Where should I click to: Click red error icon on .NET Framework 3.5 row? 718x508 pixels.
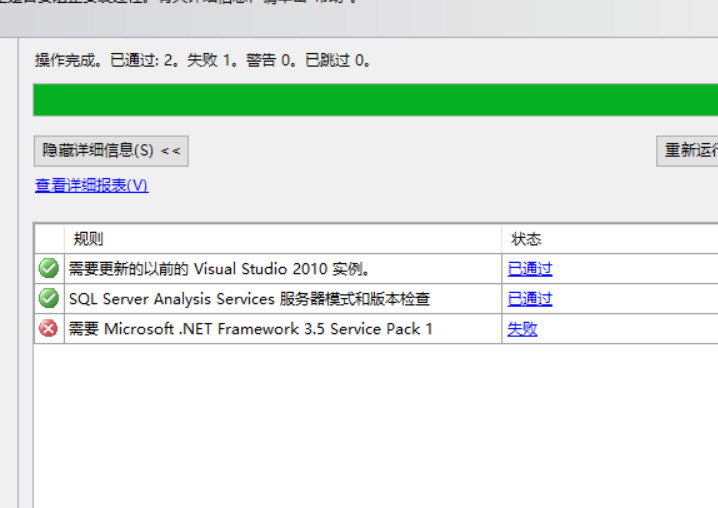pos(49,328)
